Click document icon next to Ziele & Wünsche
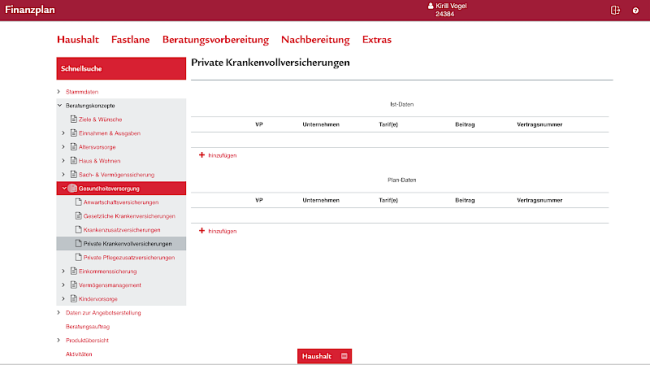The width and height of the screenshot is (650, 365). tap(73, 119)
